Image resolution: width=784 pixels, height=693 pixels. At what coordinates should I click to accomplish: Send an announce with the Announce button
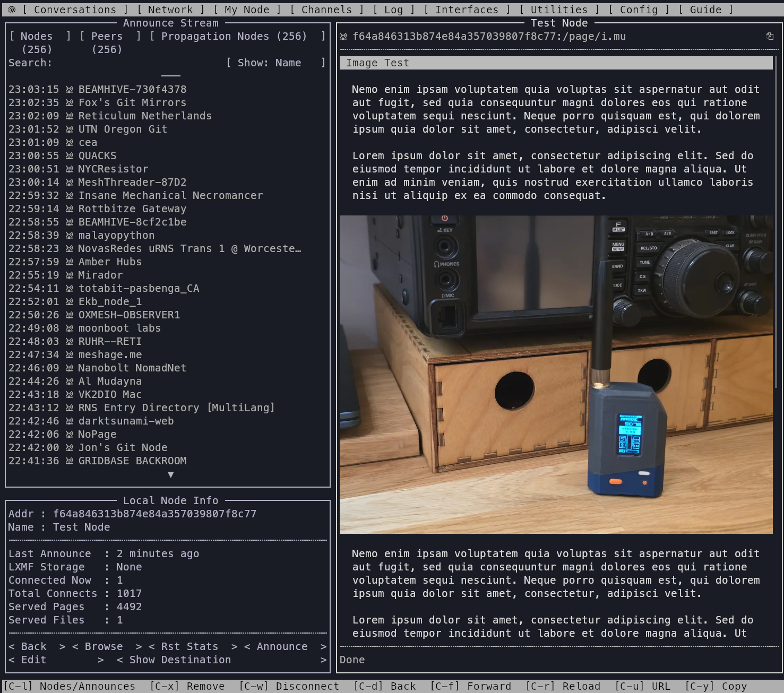tap(285, 646)
